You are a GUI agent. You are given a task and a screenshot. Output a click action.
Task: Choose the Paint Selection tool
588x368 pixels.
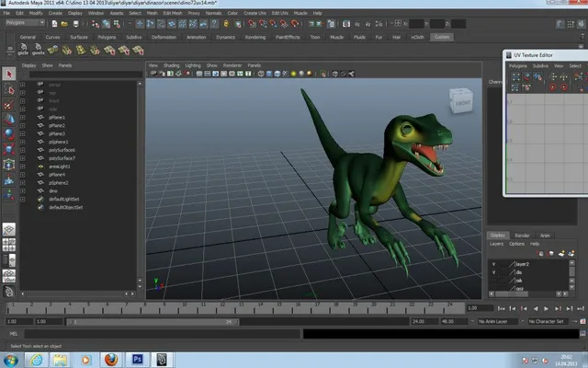(8, 104)
